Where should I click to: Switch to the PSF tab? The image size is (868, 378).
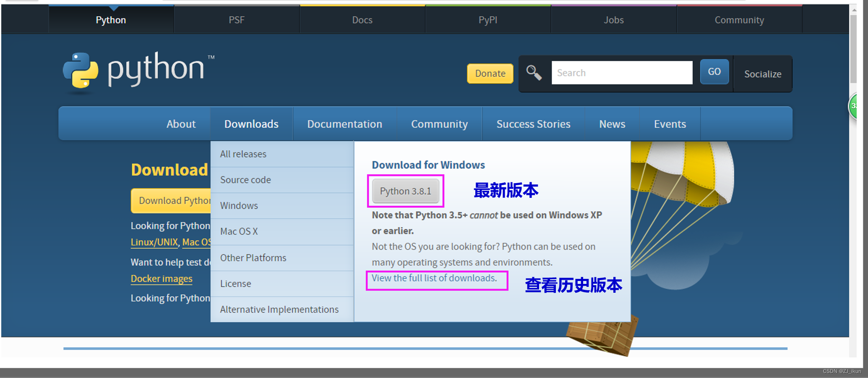(237, 19)
